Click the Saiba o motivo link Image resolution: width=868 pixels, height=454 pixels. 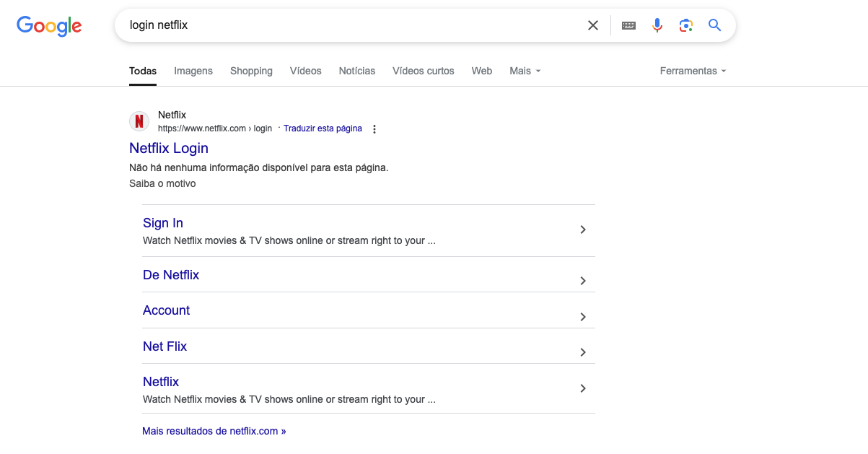click(x=162, y=183)
